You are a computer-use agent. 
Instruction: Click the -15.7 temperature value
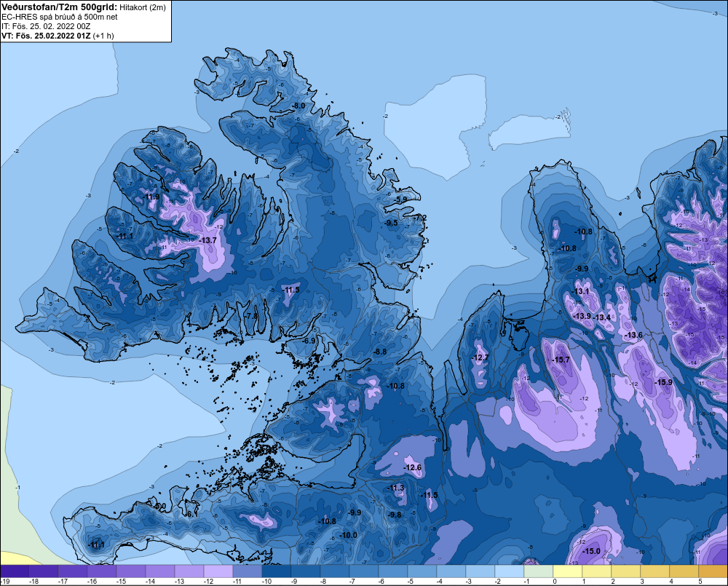pyautogui.click(x=561, y=360)
